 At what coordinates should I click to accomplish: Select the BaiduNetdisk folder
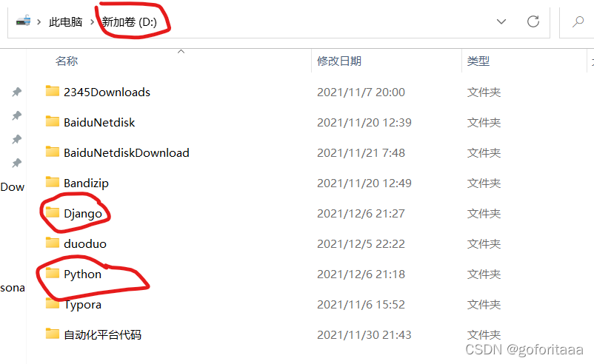tap(90, 122)
